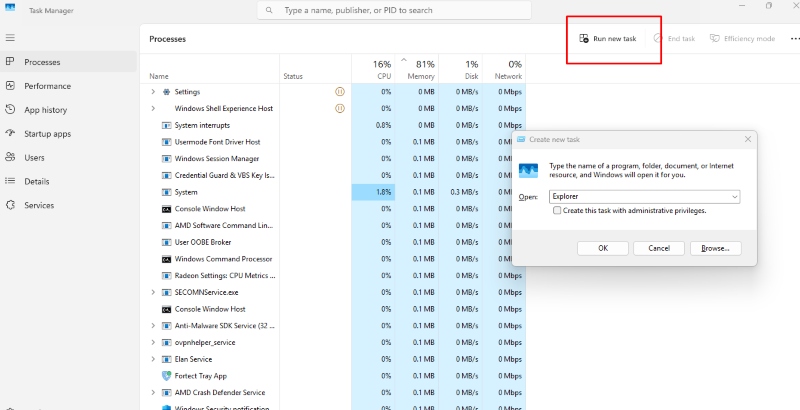Switch to the Performance page
800x410 pixels.
point(68,86)
